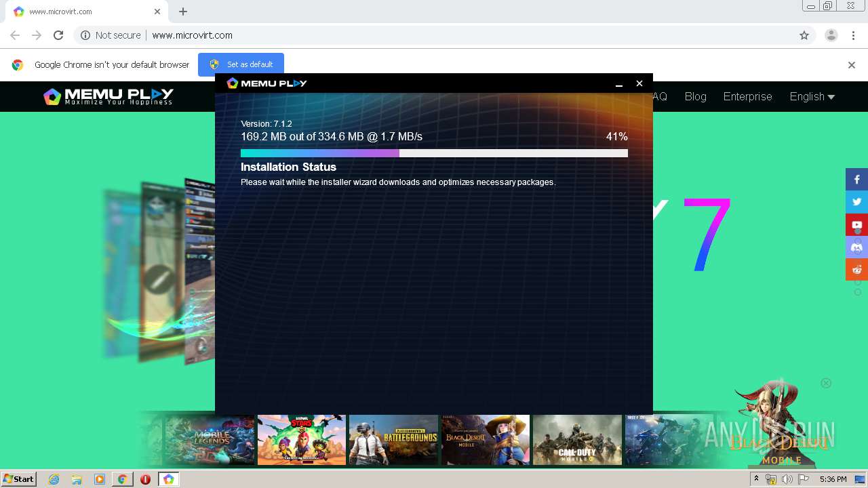Open the Enterprise page
Screen dimensions: 868x488
747,96
